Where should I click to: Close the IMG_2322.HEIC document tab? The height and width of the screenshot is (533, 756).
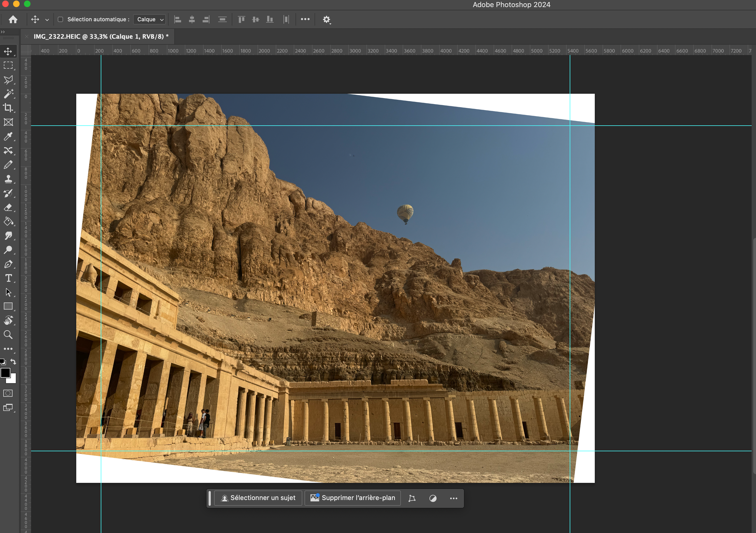pyautogui.click(x=26, y=36)
